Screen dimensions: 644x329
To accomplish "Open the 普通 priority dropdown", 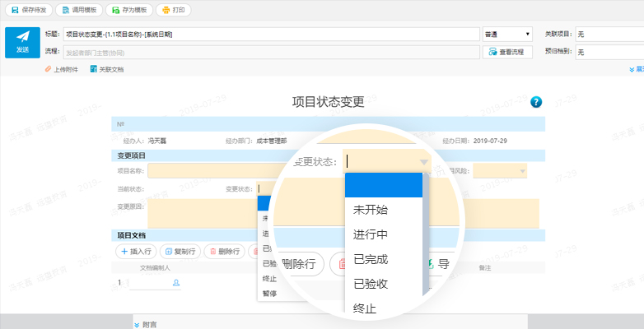I will pyautogui.click(x=506, y=35).
